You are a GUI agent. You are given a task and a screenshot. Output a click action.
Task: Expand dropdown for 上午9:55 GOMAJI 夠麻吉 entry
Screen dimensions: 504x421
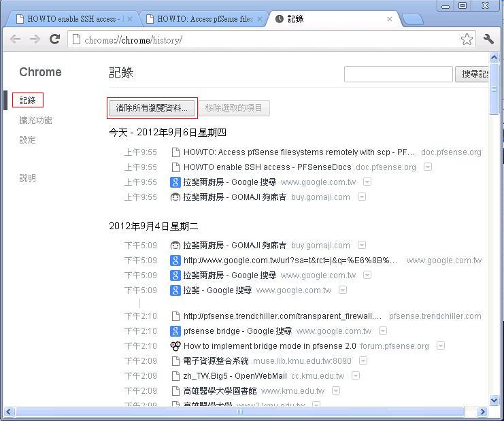point(362,197)
